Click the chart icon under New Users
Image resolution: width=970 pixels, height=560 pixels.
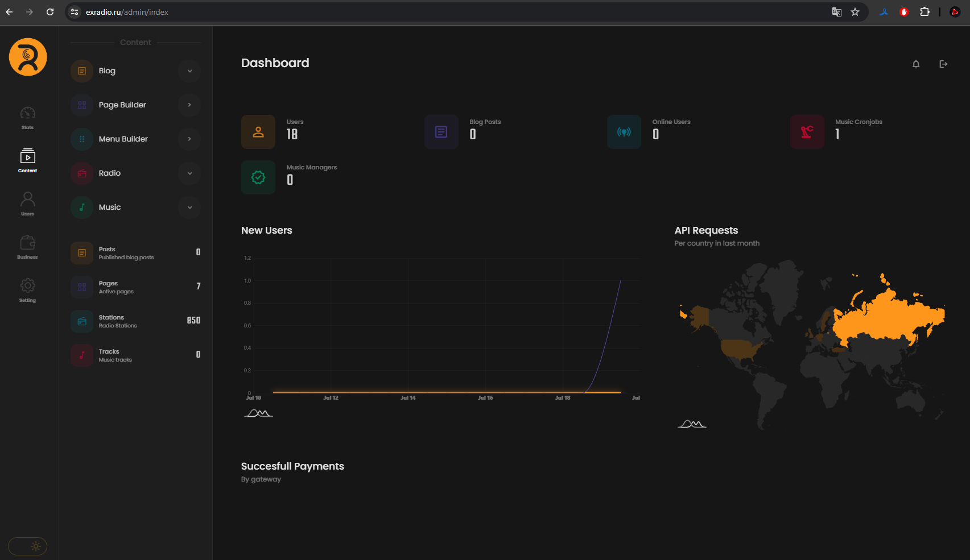(x=258, y=413)
